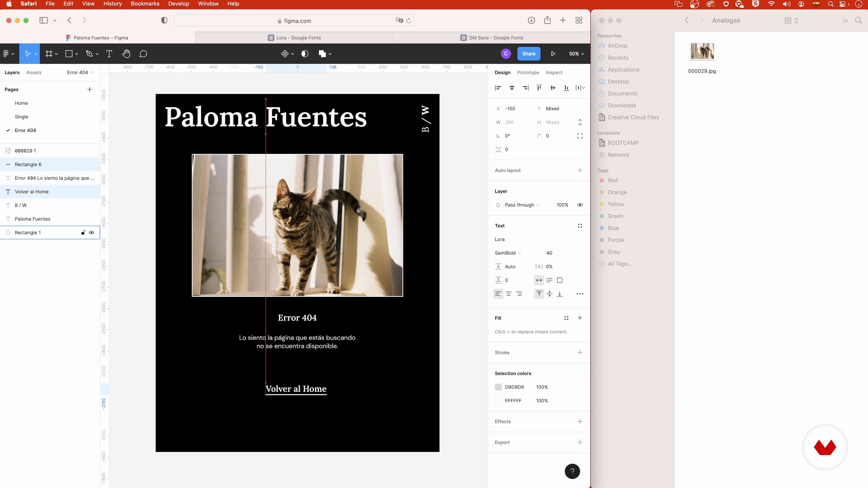Add Auto layout with plus

580,170
